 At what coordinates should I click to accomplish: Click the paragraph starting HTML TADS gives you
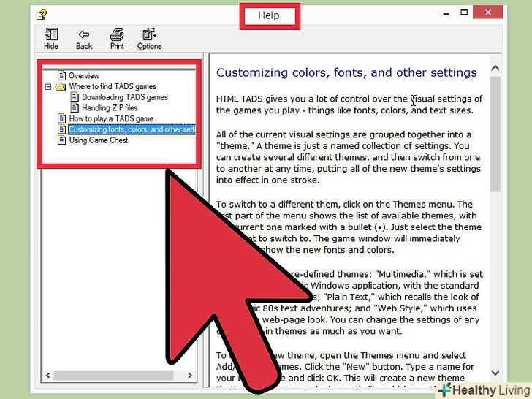pyautogui.click(x=349, y=104)
